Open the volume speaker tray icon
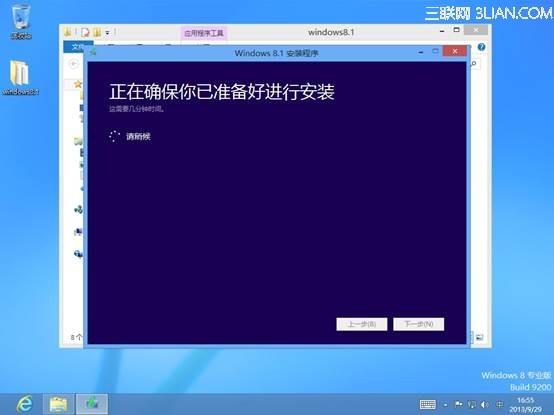The height and width of the screenshot is (415, 554). [x=485, y=404]
